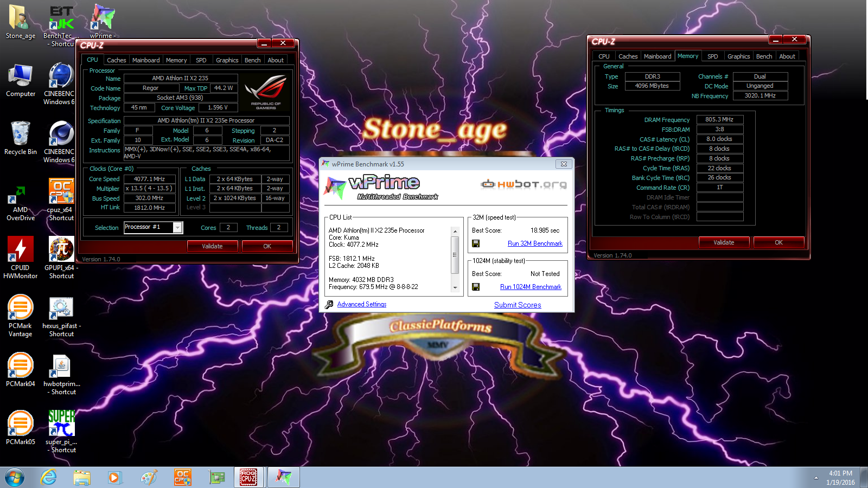868x488 pixels.
Task: Open Processor #1 selection dropdown
Action: [177, 228]
